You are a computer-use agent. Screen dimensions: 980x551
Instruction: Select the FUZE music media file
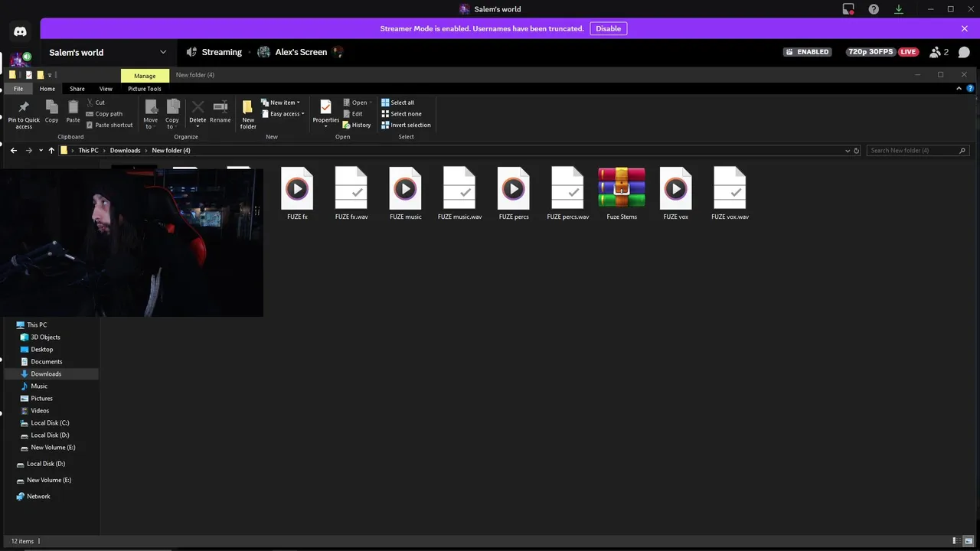(406, 194)
